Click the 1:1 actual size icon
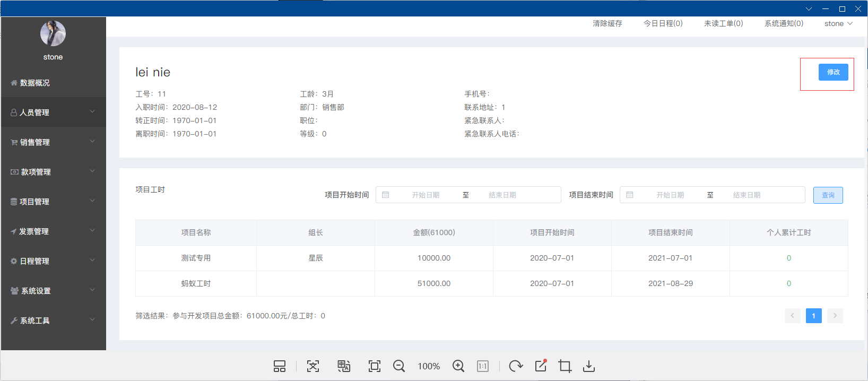 point(483,366)
